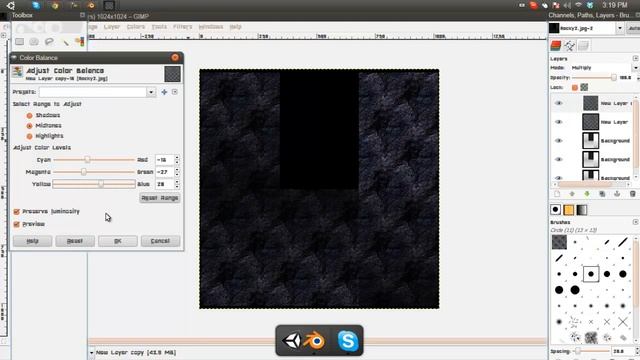
Task: Open the Ubuntu logo menu in top panel
Action: click(11, 5)
